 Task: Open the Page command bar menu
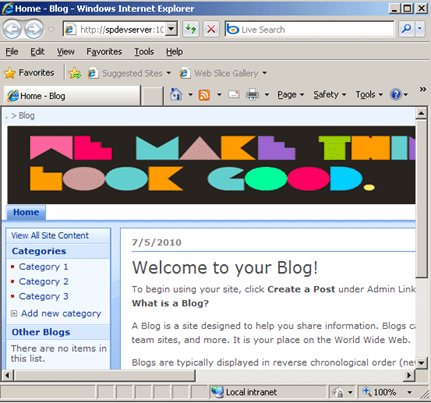pos(291,95)
